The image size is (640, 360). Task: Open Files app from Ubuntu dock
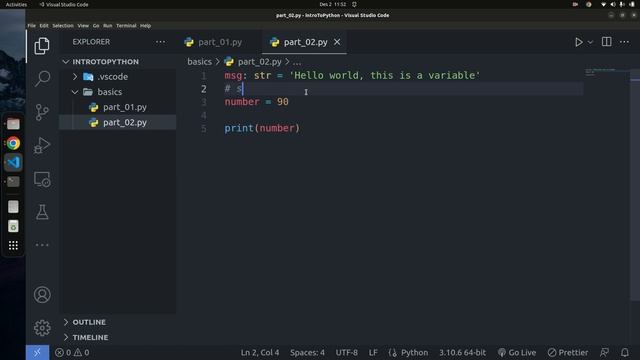click(x=13, y=124)
